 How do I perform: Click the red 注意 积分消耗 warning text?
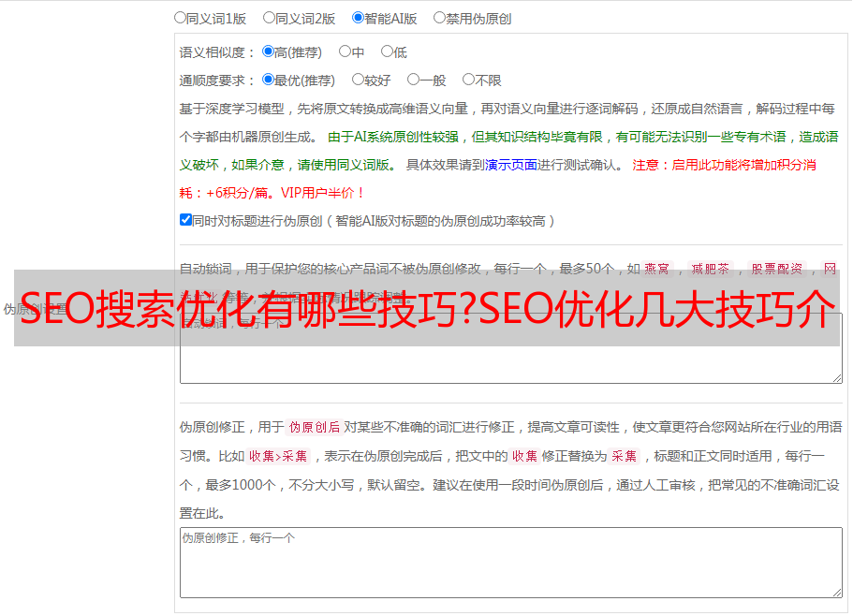click(498, 179)
